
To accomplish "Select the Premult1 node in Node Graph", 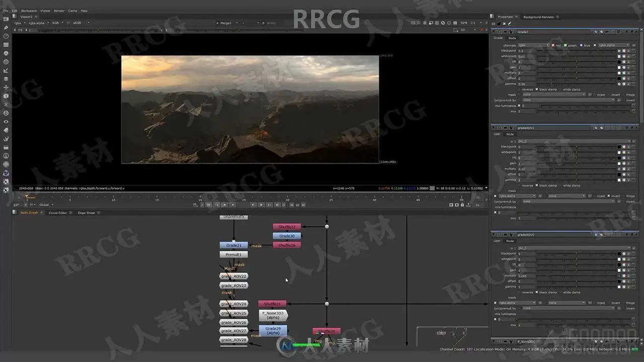I will pos(233,254).
